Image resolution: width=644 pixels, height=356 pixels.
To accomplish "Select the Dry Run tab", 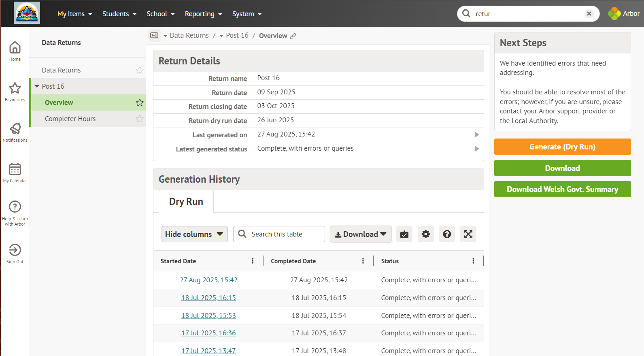I will [186, 201].
